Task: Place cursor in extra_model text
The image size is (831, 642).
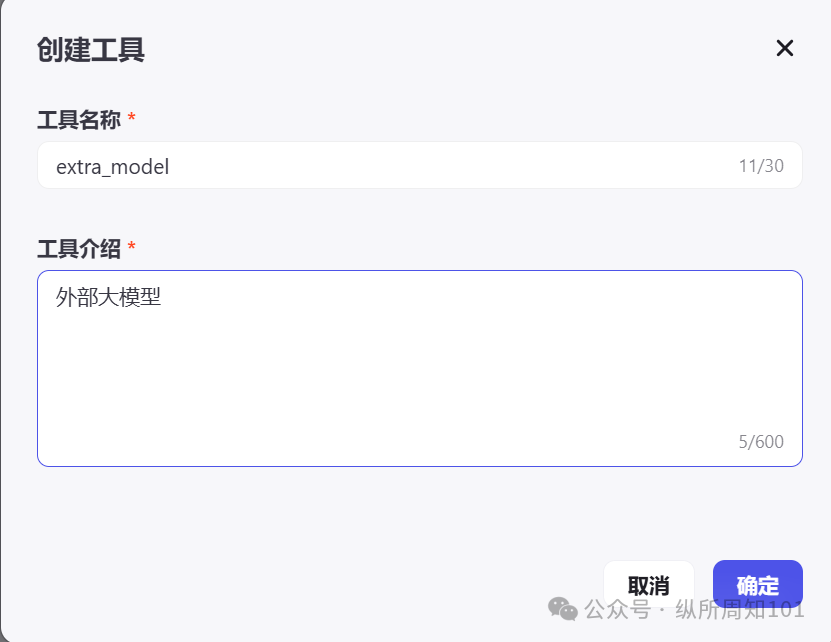Action: tap(112, 167)
